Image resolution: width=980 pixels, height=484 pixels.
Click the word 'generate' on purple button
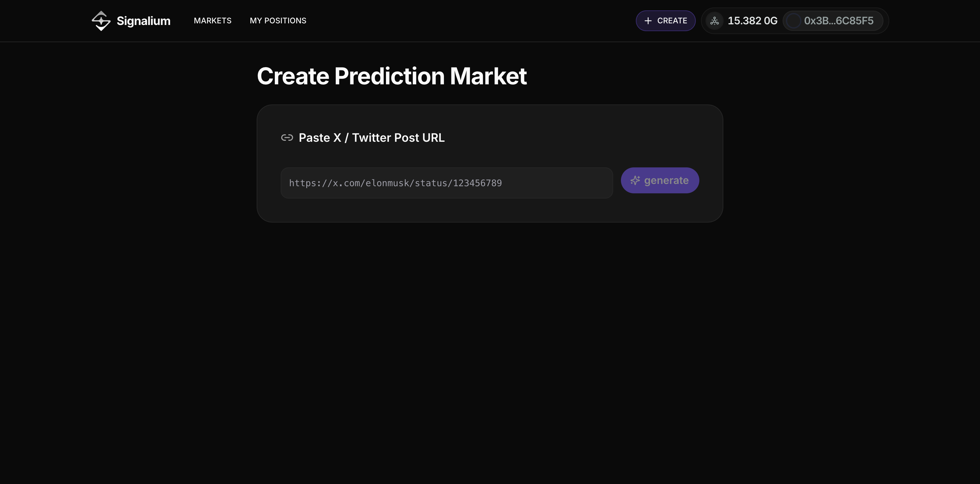click(666, 180)
